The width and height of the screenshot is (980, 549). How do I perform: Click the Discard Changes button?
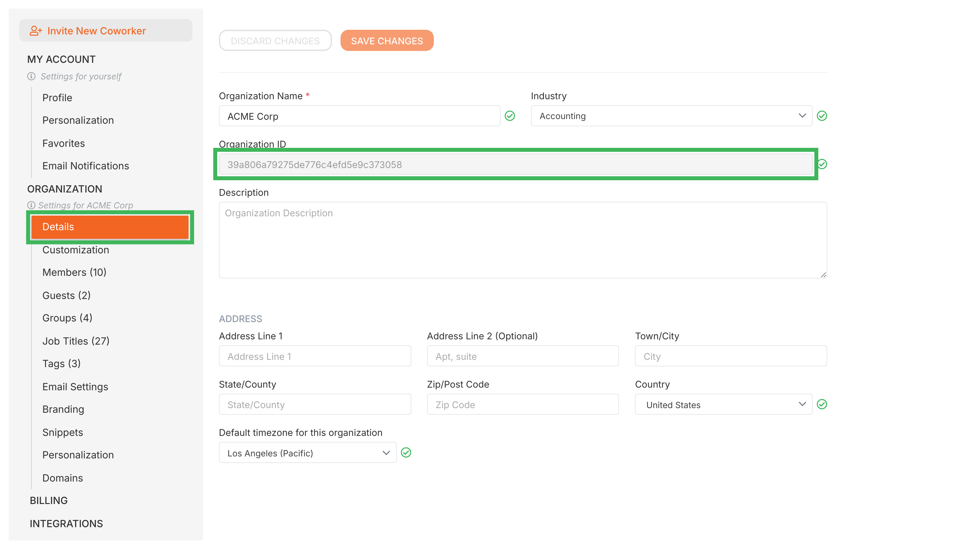point(275,40)
